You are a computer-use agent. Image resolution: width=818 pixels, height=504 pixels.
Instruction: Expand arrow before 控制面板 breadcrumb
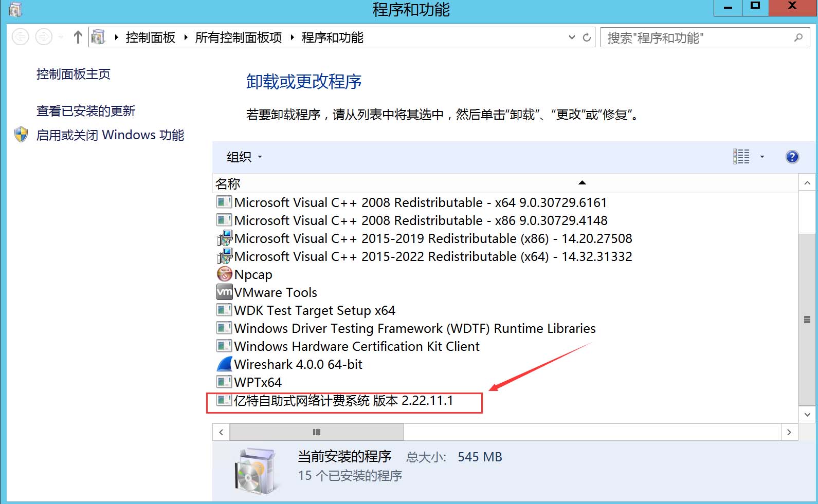coord(117,37)
